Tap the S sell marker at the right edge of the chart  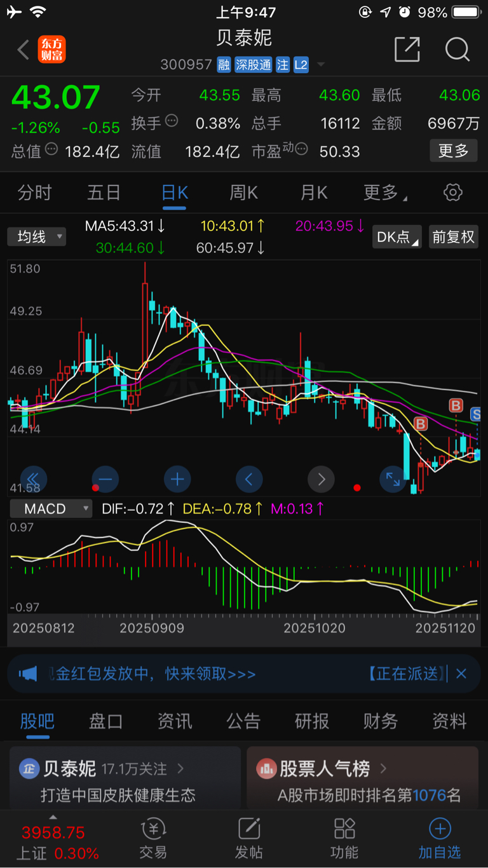click(x=475, y=415)
